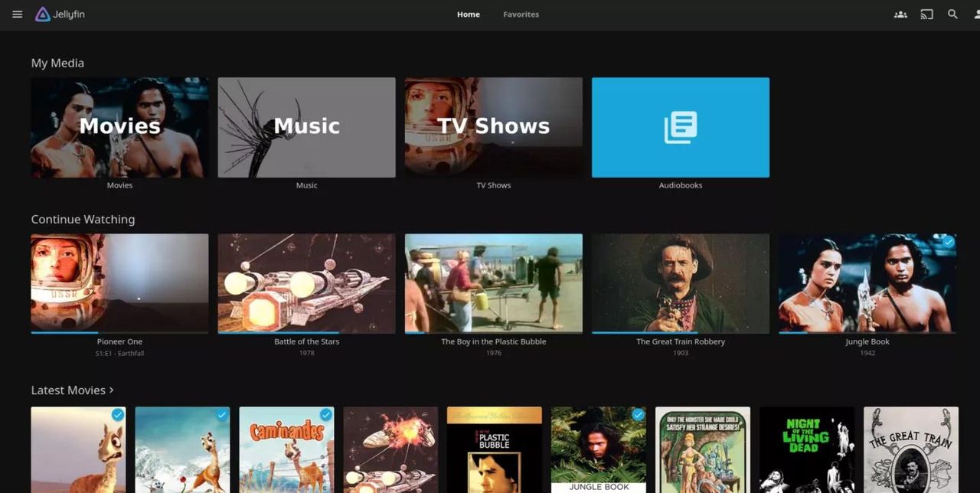Switch to the Favorites tab
980x493 pixels.
pyautogui.click(x=521, y=15)
